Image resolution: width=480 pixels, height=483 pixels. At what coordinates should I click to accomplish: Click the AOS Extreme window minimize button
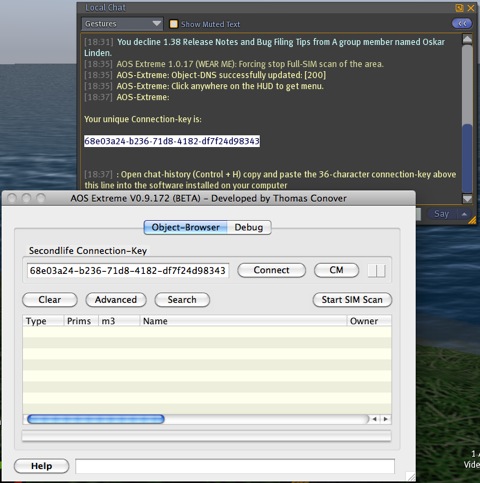(27, 198)
